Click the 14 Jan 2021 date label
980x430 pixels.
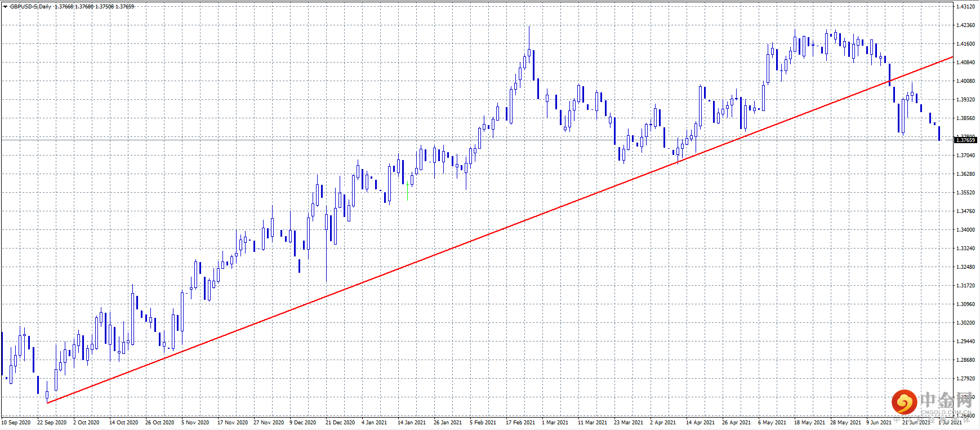pyautogui.click(x=412, y=423)
